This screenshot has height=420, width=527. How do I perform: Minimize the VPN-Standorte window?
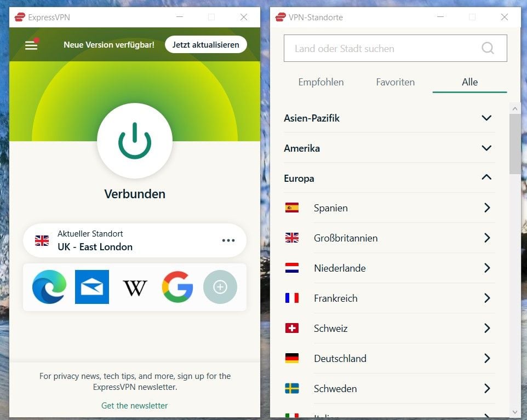440,17
